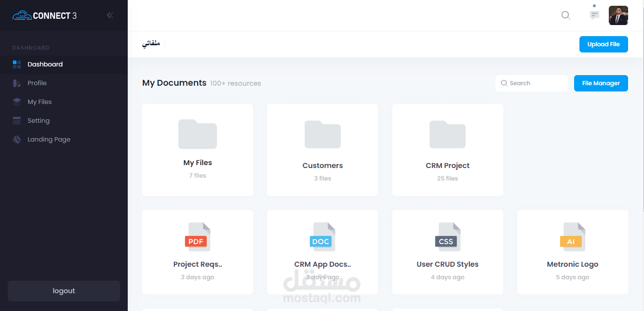Click the Customers folder icon
The width and height of the screenshot is (644, 311).
click(x=322, y=134)
